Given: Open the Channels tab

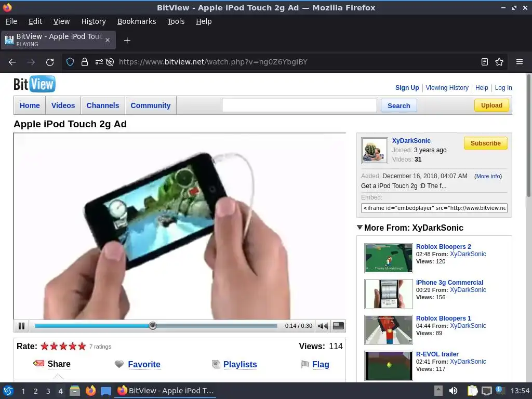Looking at the screenshot, I should point(102,105).
